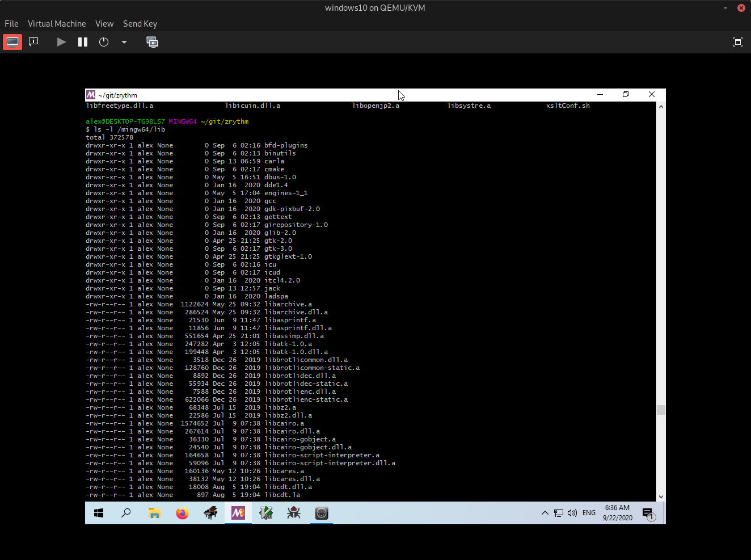Click the 'ls -l /mingw64/lib' command
Image resolution: width=751 pixels, height=560 pixels.
click(129, 129)
